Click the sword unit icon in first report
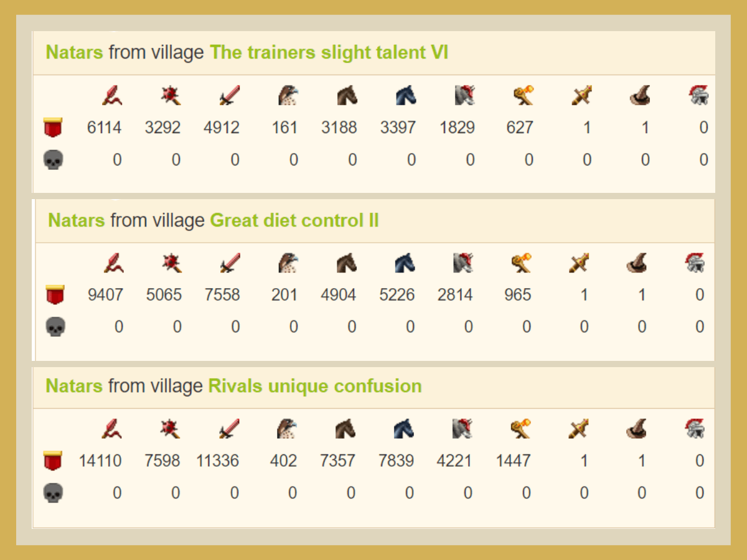747x560 pixels. coord(229,96)
